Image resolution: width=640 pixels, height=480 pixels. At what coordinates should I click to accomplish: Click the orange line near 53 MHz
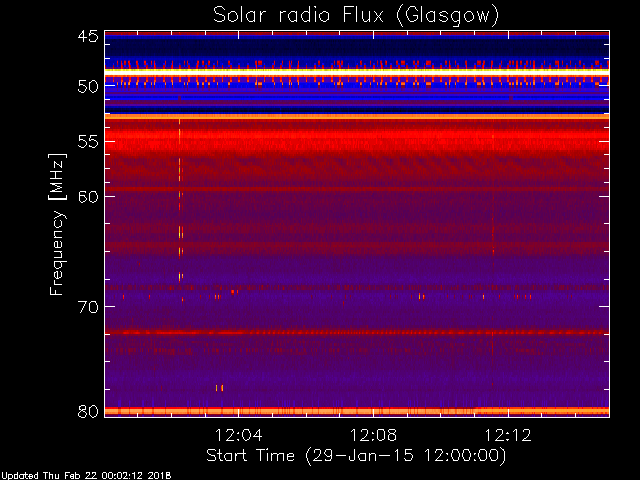(357, 117)
